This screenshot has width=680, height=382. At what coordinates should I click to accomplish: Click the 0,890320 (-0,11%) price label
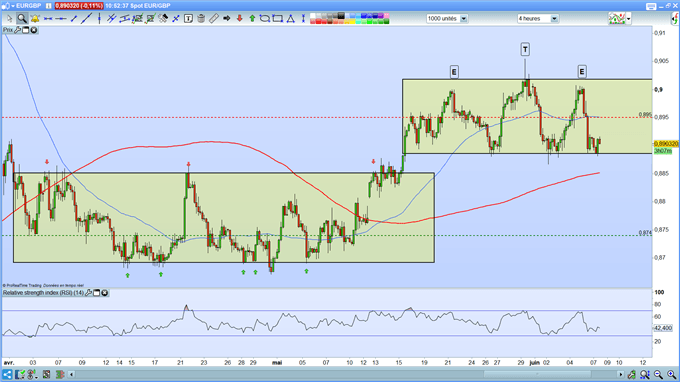(79, 6)
